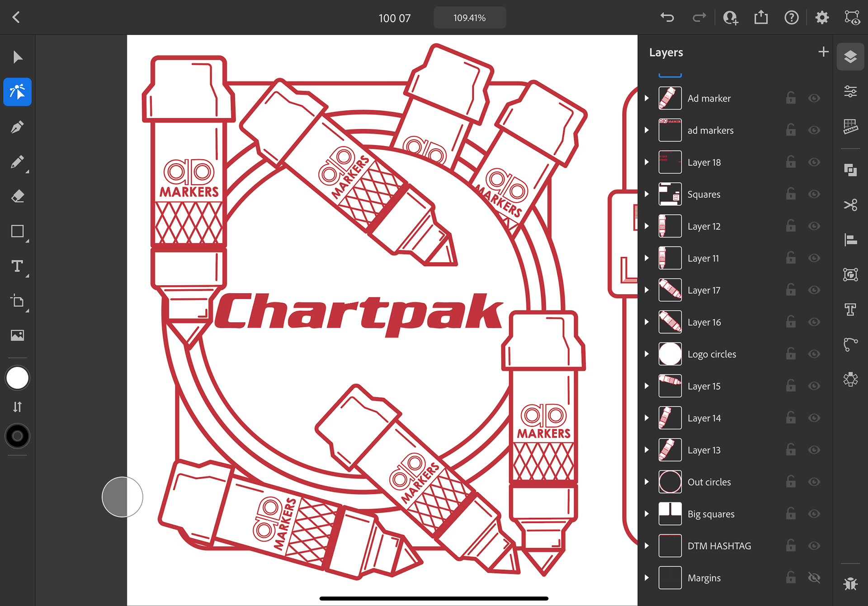Open the Combine shapes panel
The width and height of the screenshot is (868, 606).
tap(850, 170)
